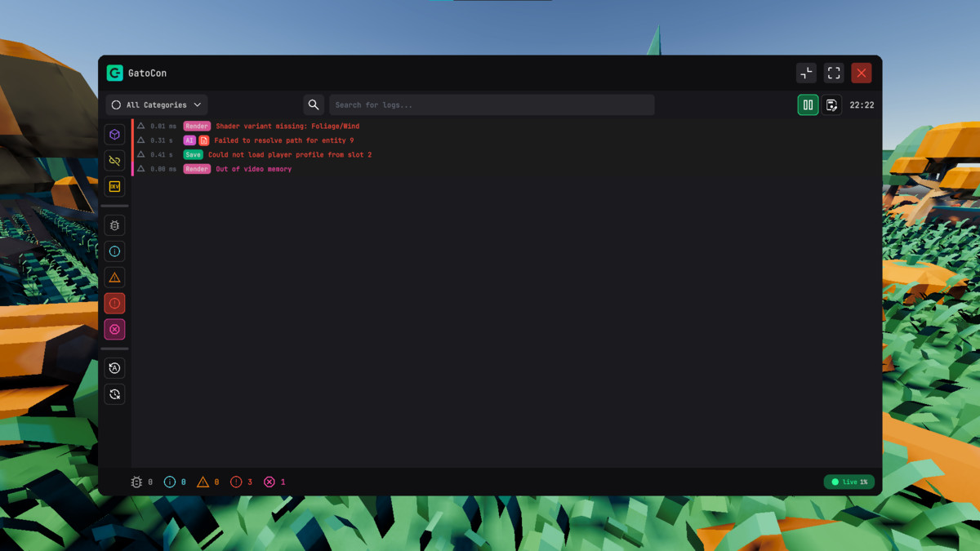Click the GatoCon logo icon
The height and width of the screenshot is (551, 980).
click(x=114, y=73)
